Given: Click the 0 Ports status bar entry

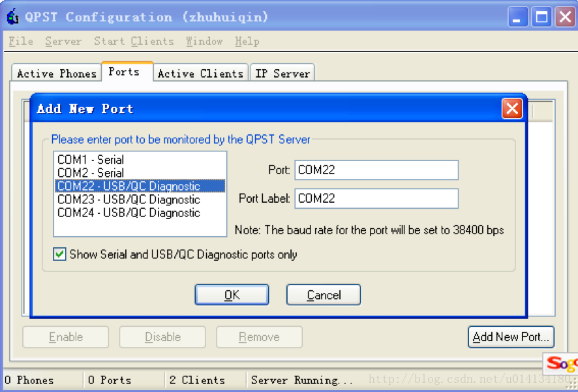Looking at the screenshot, I should click(x=110, y=380).
